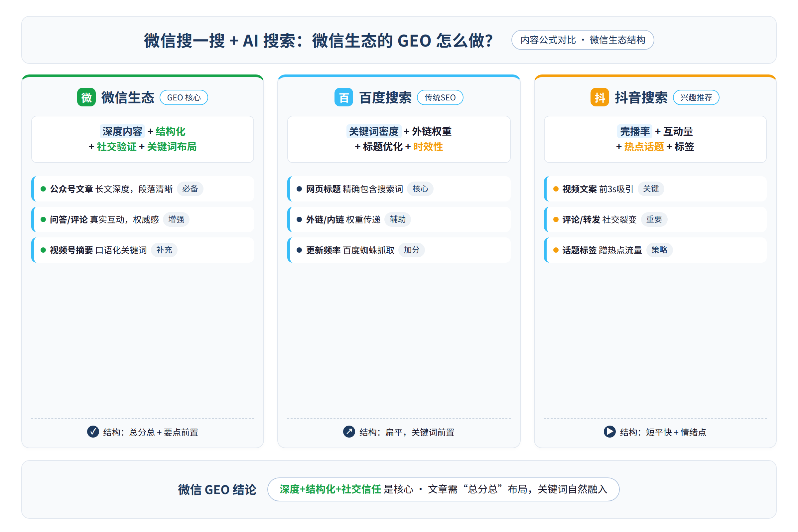The image size is (798, 532).
Task: Click the highlighted 深度内容 formula term
Action: tap(122, 131)
